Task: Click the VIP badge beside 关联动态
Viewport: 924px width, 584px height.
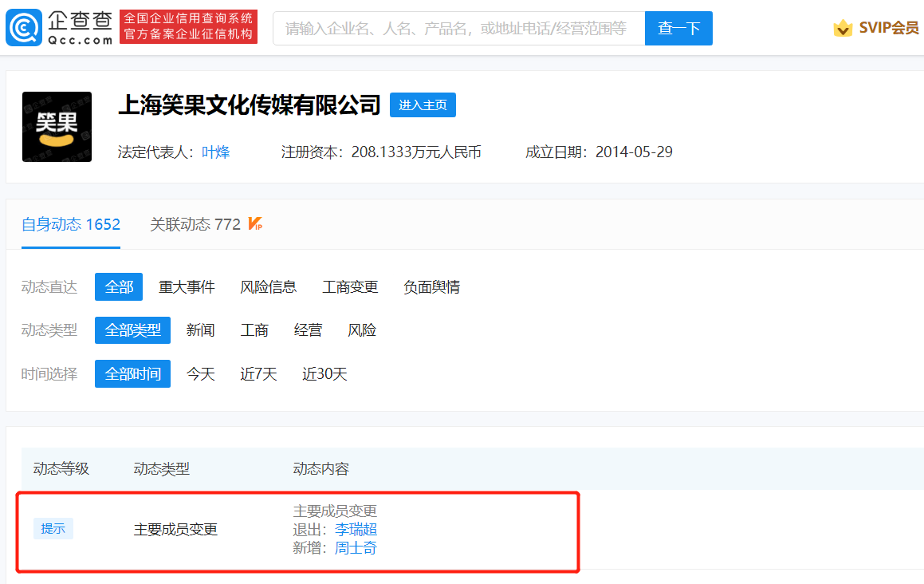Action: tap(255, 224)
